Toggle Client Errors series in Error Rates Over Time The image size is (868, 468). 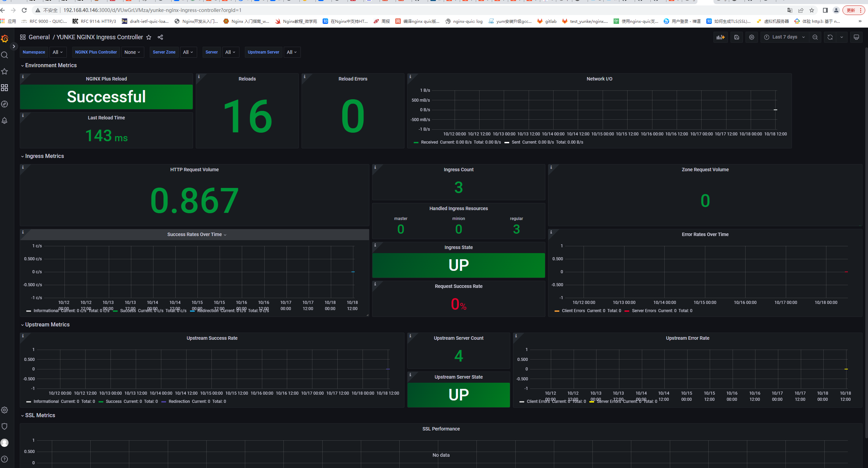click(573, 311)
